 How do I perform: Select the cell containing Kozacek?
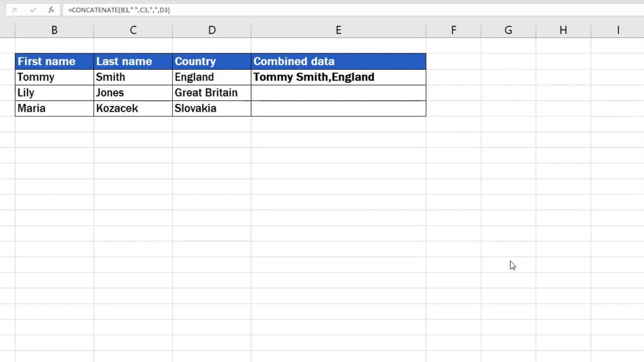coord(133,108)
